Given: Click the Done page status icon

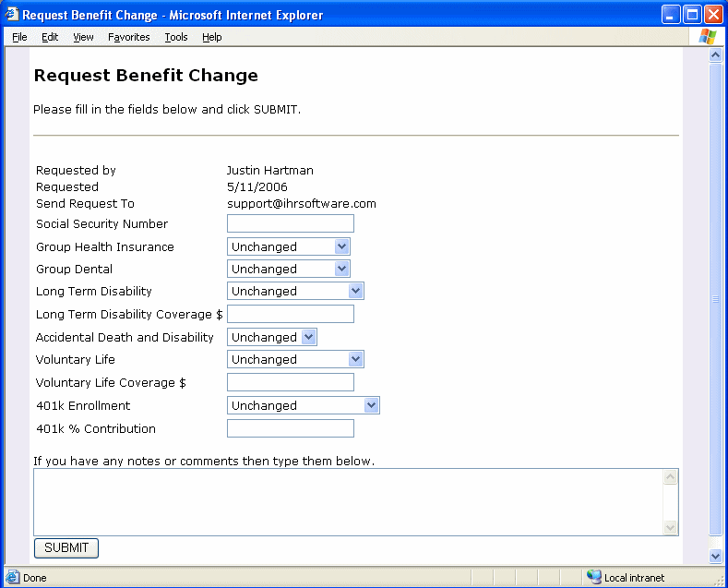Looking at the screenshot, I should point(12,578).
